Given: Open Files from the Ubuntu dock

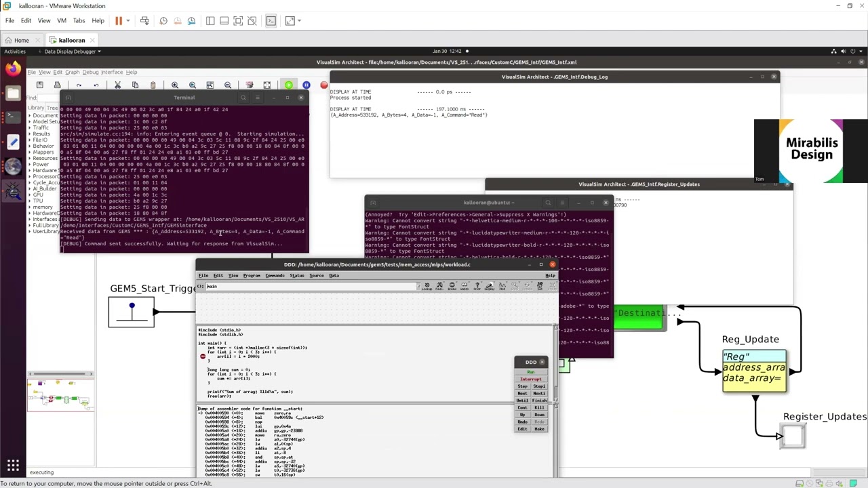Looking at the screenshot, I should [13, 93].
